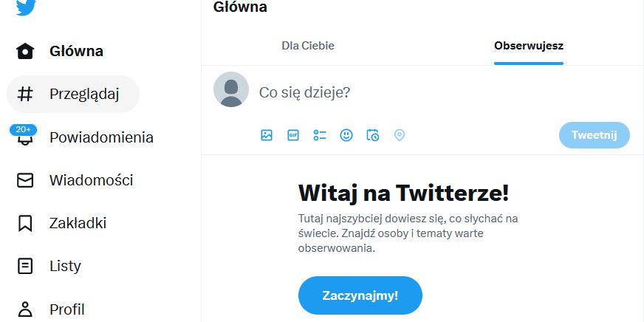
Task: Open the Powiadomienia bell icon
Action: 25,138
